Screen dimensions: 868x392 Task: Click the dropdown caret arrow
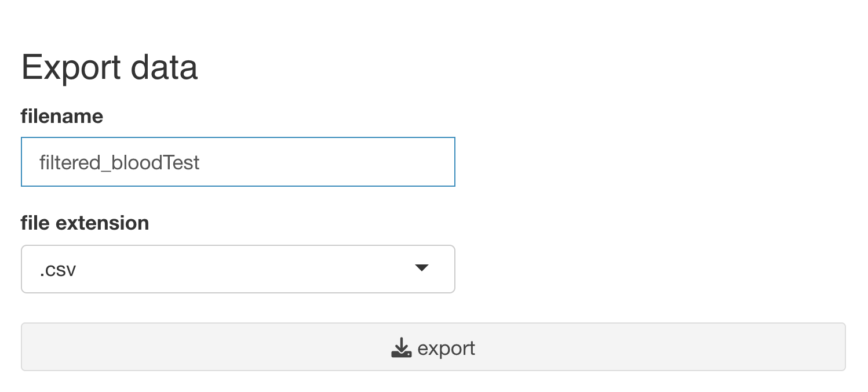click(422, 268)
